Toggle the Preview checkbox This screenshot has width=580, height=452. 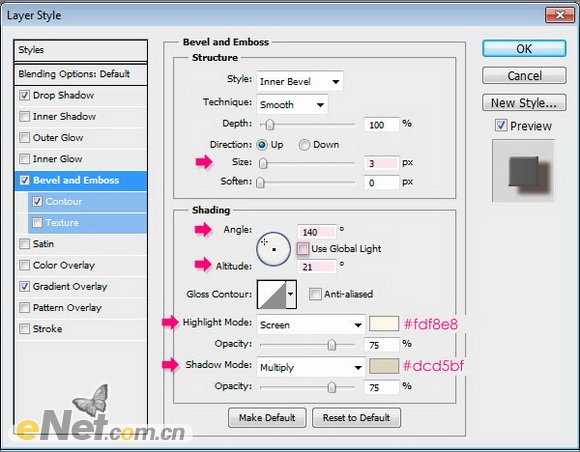coord(501,125)
